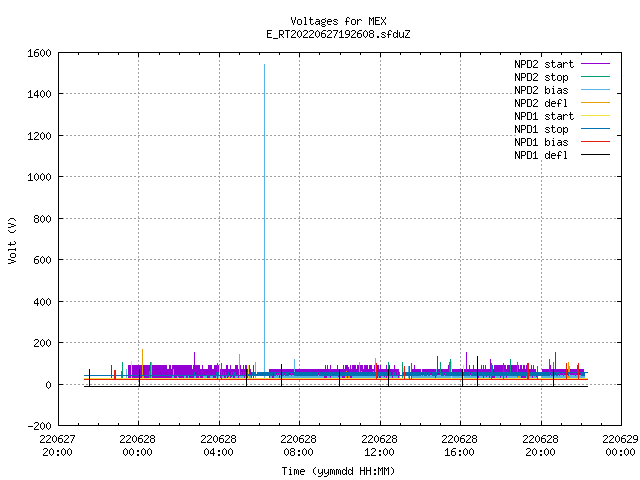Click the green NPD2 stop legend line

[x=595, y=77]
